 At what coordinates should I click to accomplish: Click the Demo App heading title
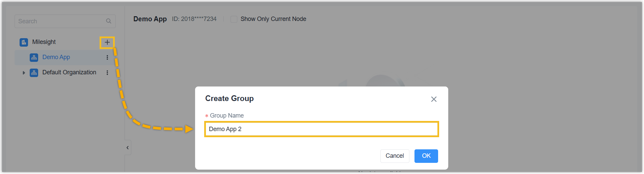(x=150, y=19)
